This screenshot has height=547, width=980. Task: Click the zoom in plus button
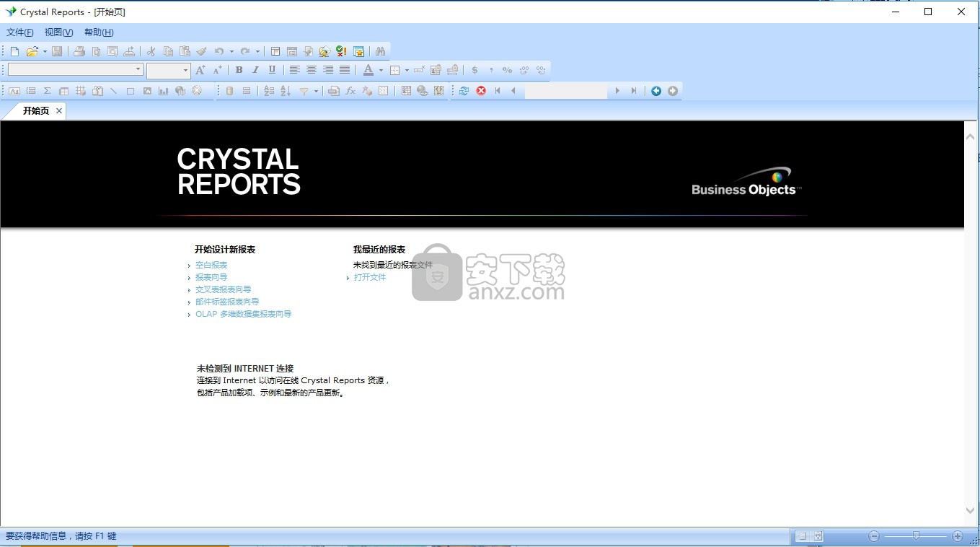tap(958, 536)
